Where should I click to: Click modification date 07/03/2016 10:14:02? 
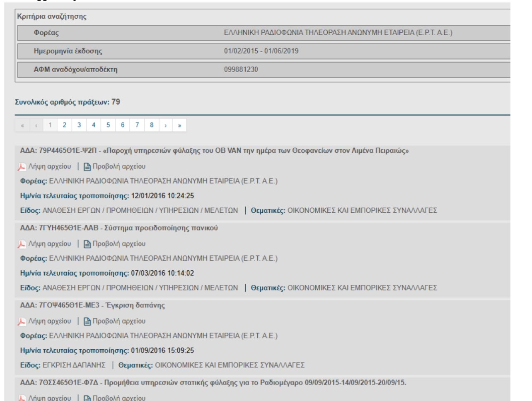162,273
